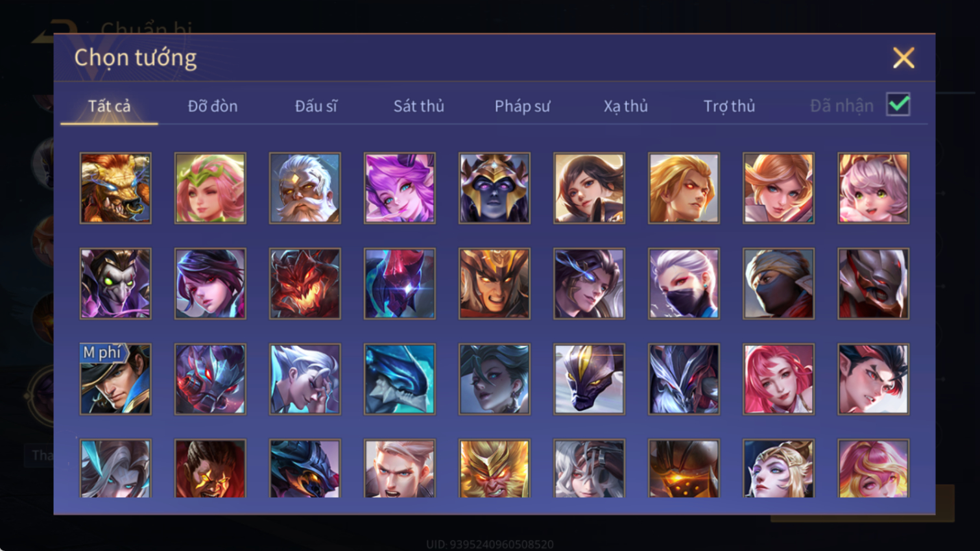Filter heroes by 'Pháp sư'
The width and height of the screenshot is (980, 551).
click(522, 106)
